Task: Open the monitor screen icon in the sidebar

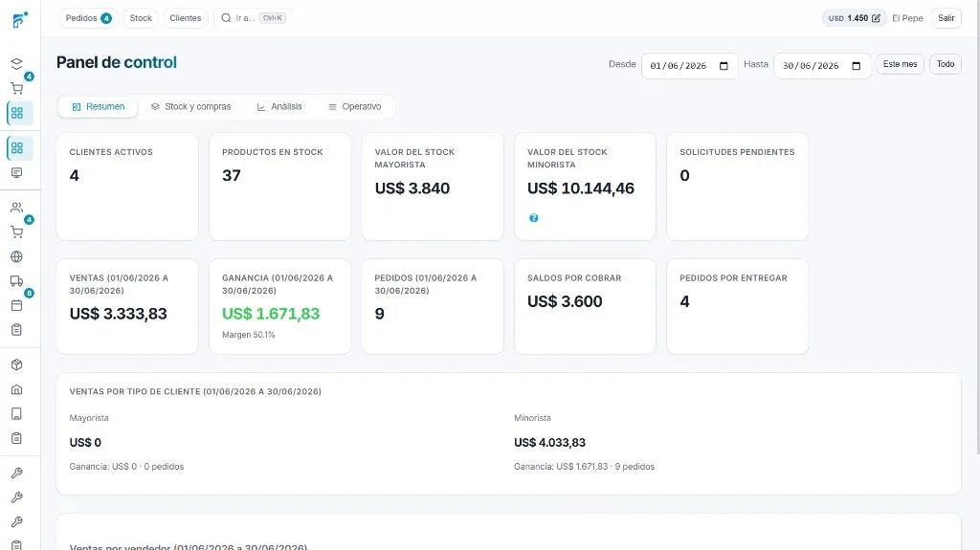Action: click(x=17, y=172)
